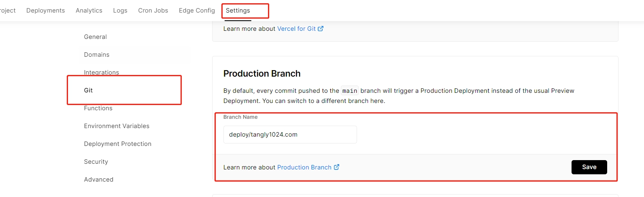Open Advanced settings section
The height and width of the screenshot is (197, 644).
pyautogui.click(x=99, y=180)
